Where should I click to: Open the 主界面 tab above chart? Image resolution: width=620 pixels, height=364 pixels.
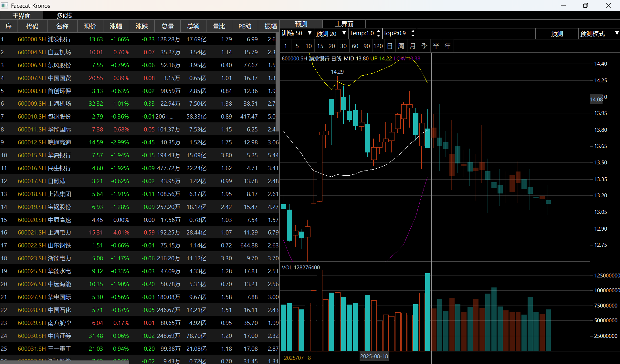point(344,24)
